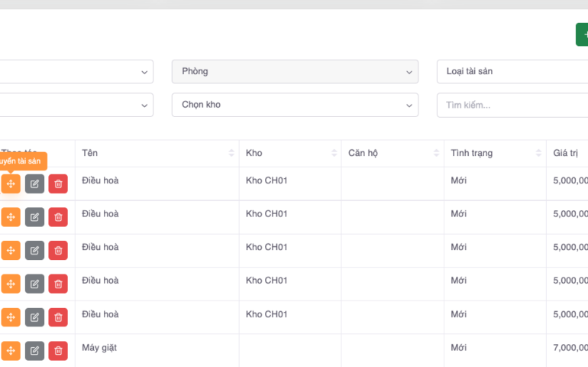Sort by Căn hộ column header
The image size is (588, 367).
[x=392, y=154]
